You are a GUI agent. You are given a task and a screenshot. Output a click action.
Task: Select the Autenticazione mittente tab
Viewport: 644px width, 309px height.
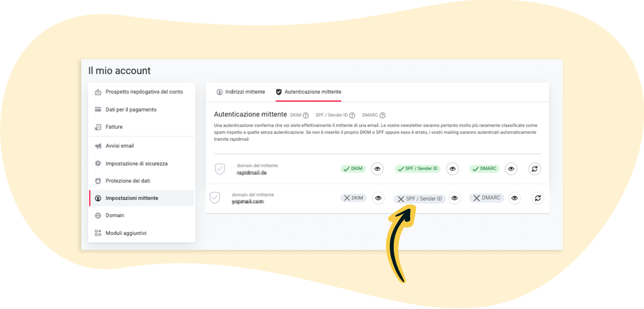click(x=308, y=92)
